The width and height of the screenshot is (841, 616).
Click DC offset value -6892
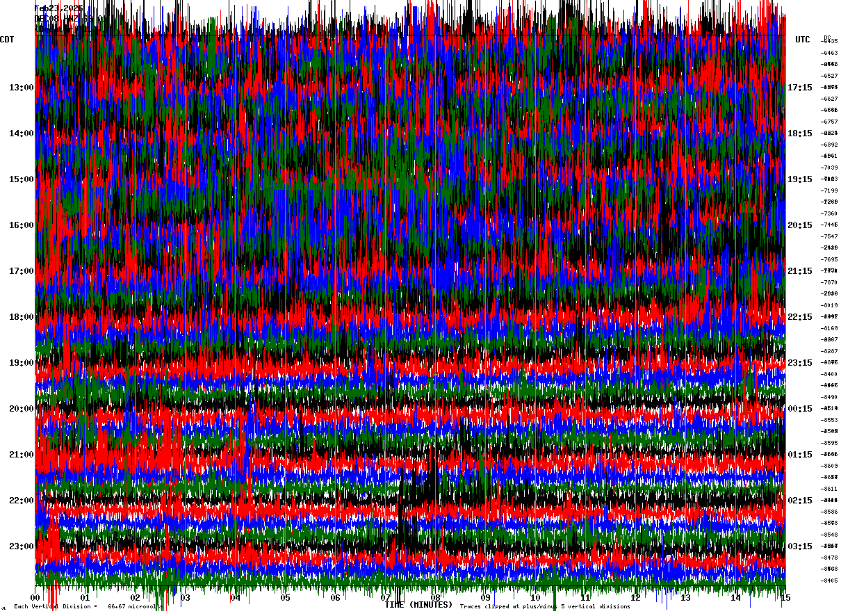point(830,145)
